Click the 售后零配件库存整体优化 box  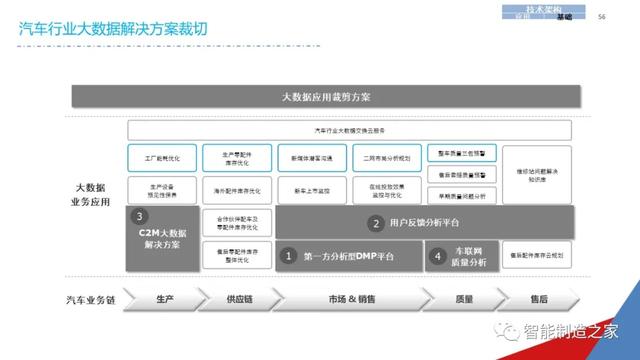237,256
